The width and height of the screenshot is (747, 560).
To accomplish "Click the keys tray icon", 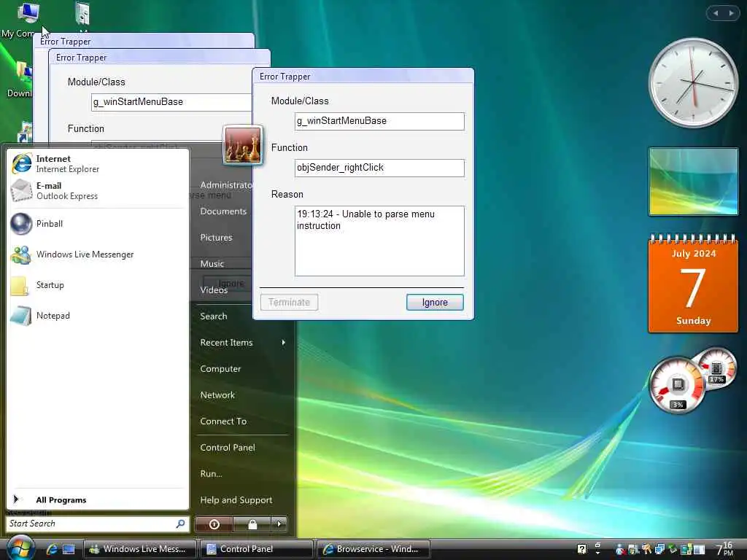I will (x=646, y=549).
